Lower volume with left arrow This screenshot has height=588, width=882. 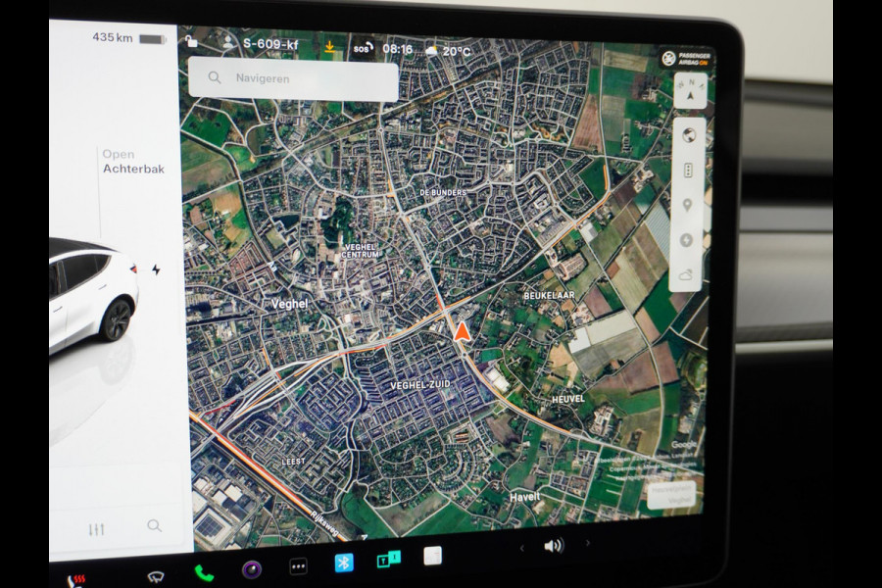pyautogui.click(x=522, y=548)
